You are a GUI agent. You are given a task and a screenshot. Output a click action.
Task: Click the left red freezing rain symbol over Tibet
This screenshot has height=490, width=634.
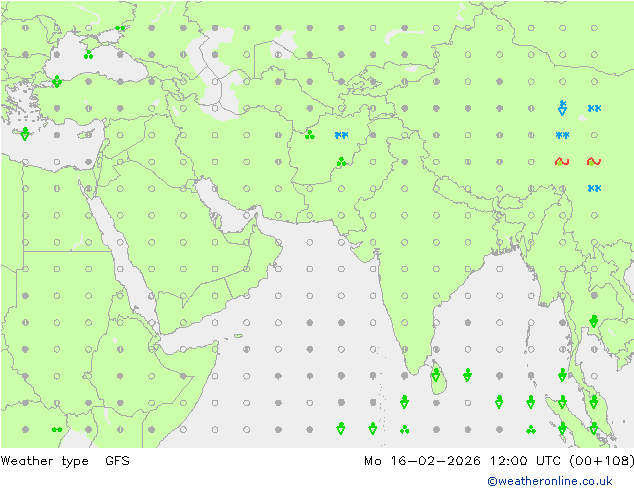[562, 162]
